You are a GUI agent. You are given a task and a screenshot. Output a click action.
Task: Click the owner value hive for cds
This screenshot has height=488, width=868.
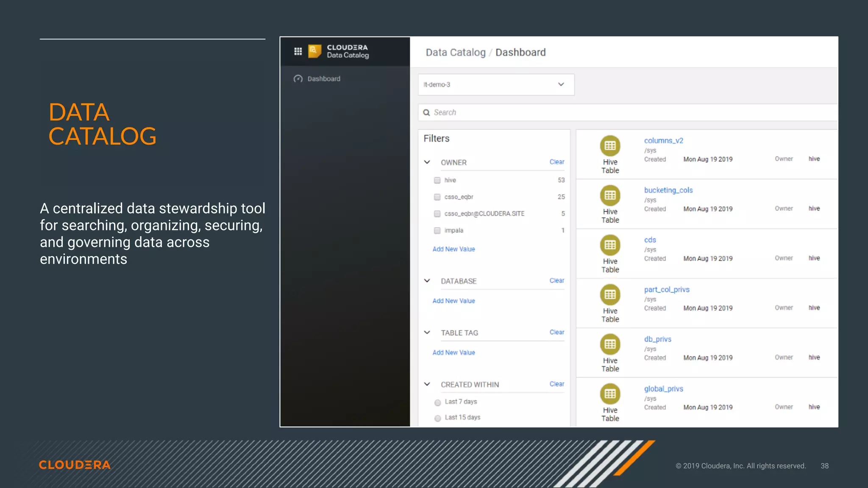[x=814, y=258]
